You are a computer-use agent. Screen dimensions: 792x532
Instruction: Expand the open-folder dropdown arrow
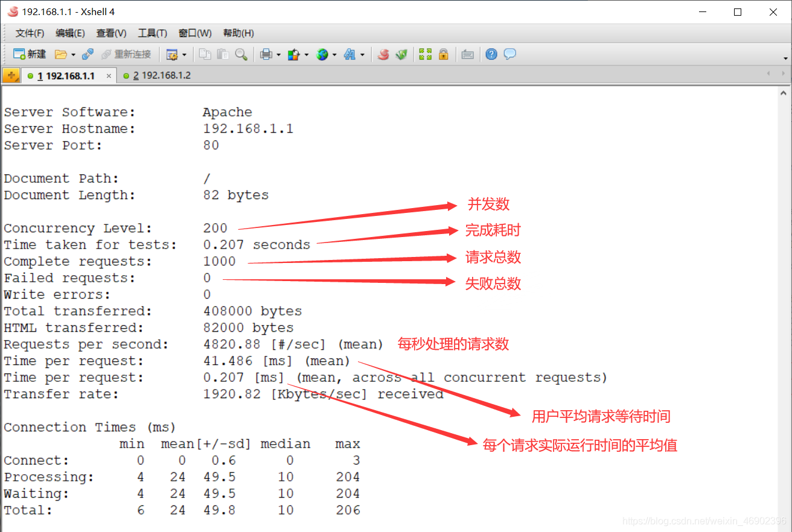point(73,55)
